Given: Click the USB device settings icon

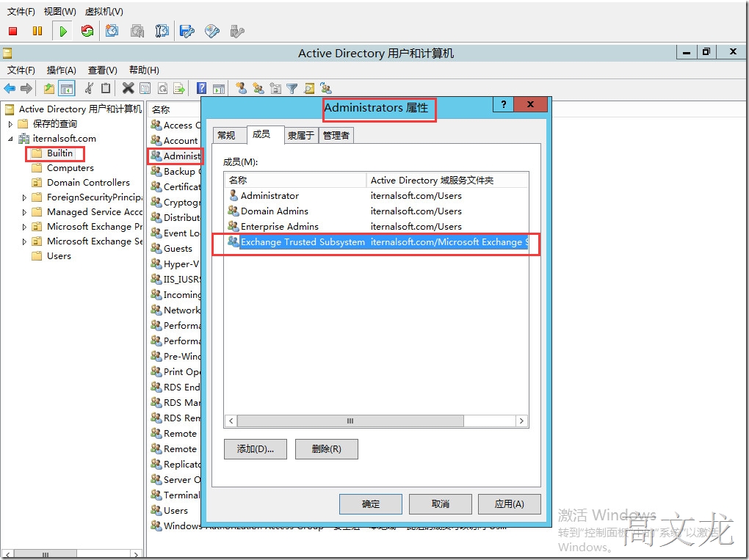Looking at the screenshot, I should (x=237, y=31).
